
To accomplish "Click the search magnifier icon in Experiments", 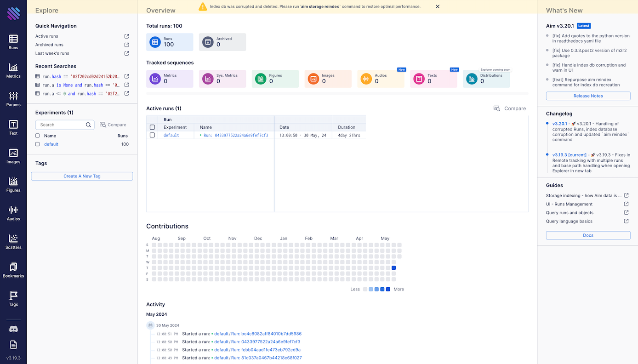I will click(x=89, y=125).
